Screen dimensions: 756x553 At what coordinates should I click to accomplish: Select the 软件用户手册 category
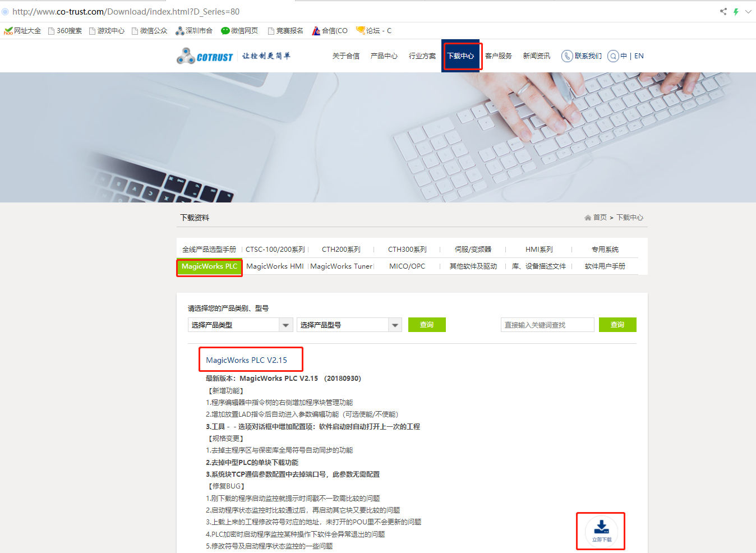[605, 266]
